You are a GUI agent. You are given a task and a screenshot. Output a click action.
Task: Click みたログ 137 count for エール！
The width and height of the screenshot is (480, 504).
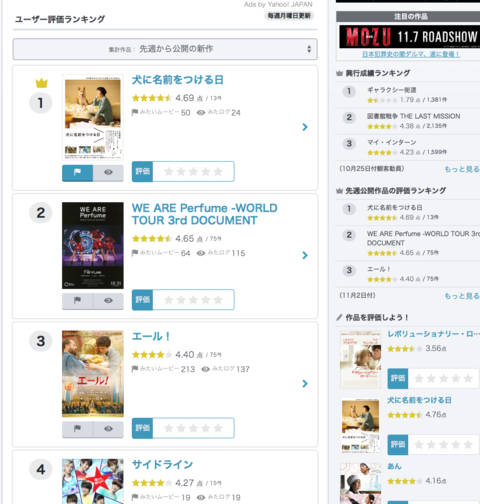(225, 369)
